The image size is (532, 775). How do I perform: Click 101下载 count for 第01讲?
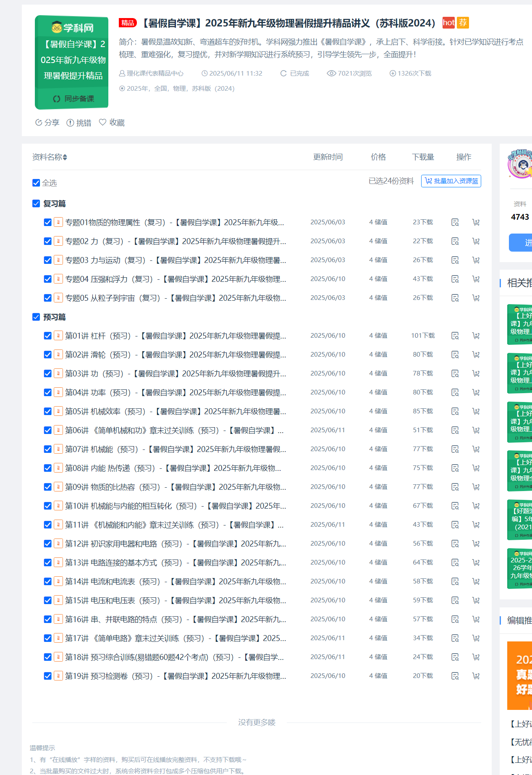tap(423, 336)
